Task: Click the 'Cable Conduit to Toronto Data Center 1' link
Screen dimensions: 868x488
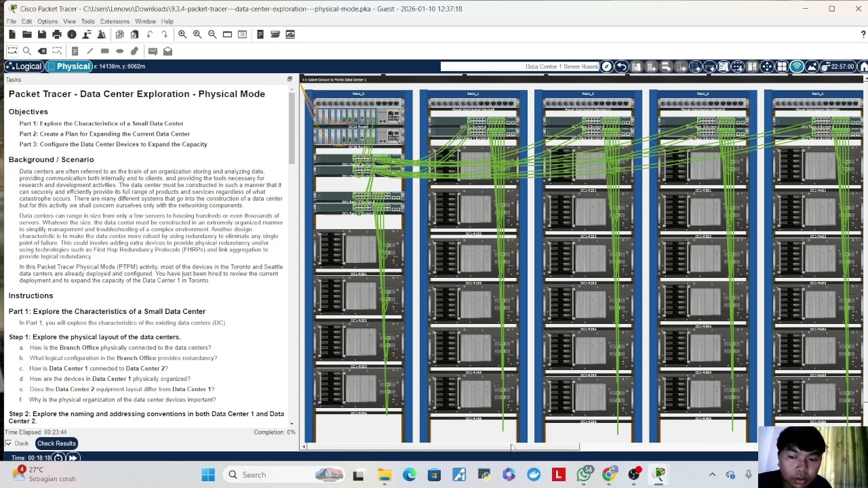Action: pyautogui.click(x=334, y=80)
